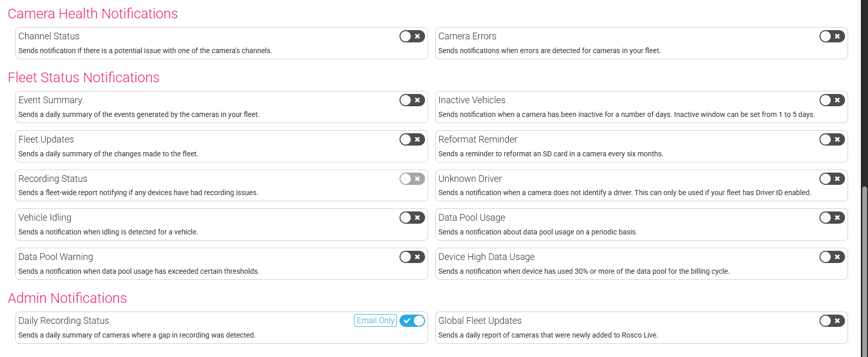Turn on Device High Data Usage toggle
The height and width of the screenshot is (357, 868).
click(832, 257)
